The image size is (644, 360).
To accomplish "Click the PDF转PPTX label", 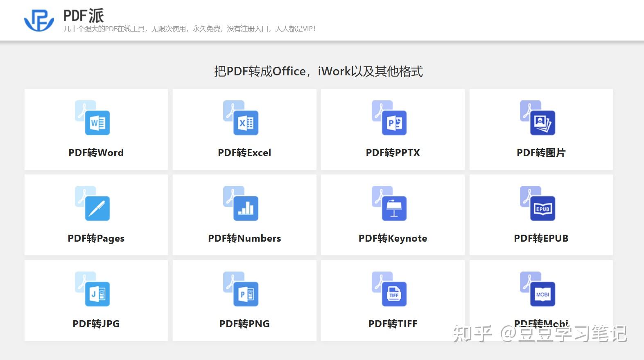I will pyautogui.click(x=393, y=153).
